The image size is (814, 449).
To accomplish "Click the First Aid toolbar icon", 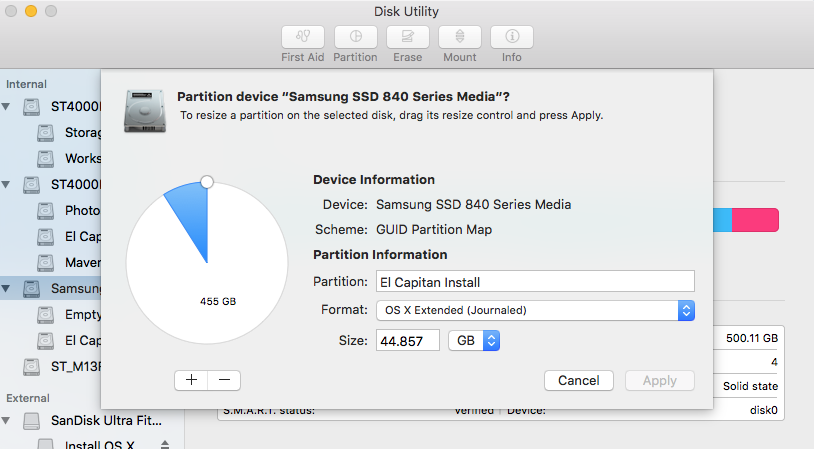I will pyautogui.click(x=303, y=37).
